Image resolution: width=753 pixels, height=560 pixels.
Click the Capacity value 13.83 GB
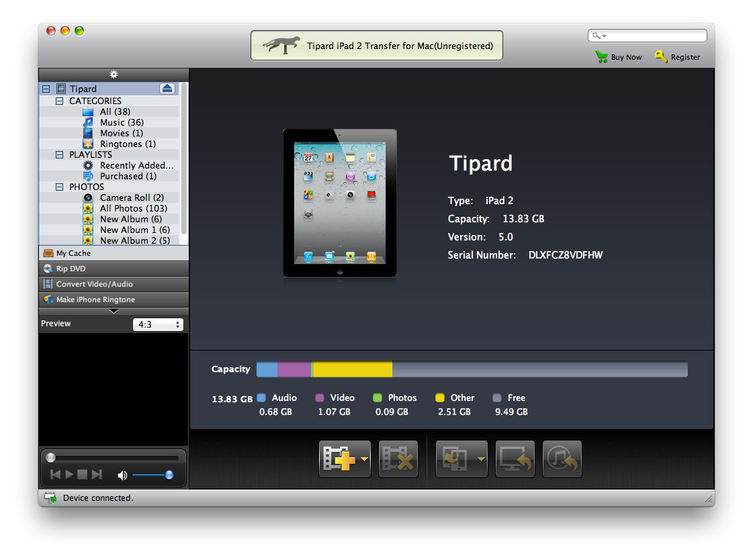point(523,219)
